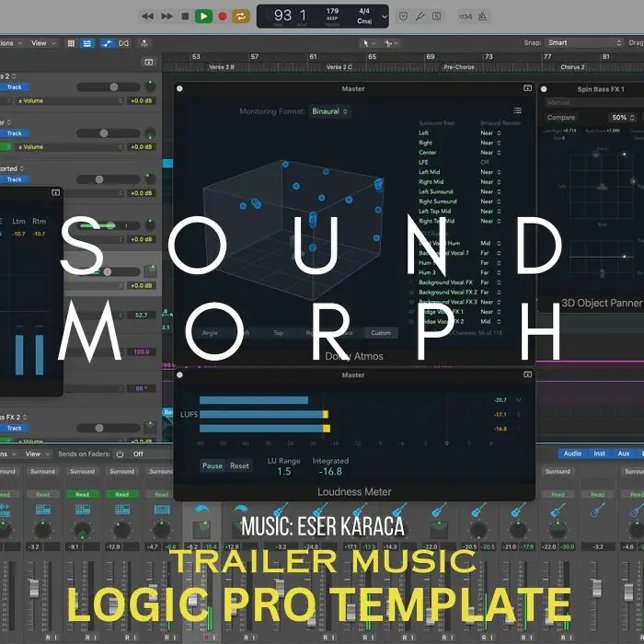The image size is (644, 644).
Task: Stop playback with the Stop button
Action: [x=185, y=17]
